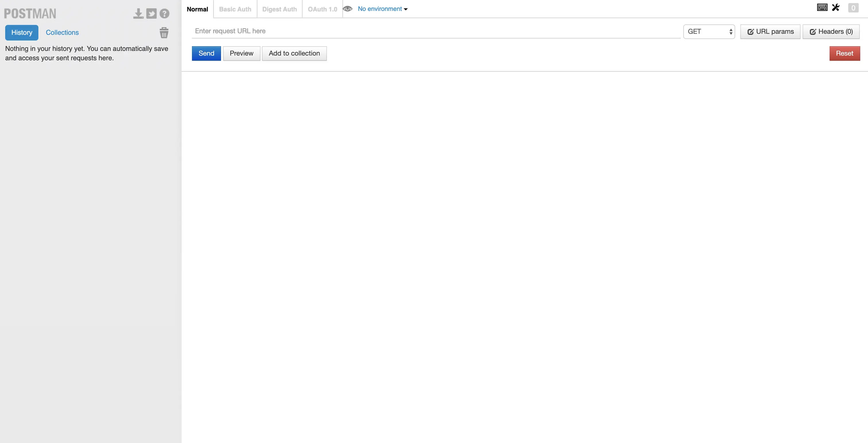The height and width of the screenshot is (443, 868).
Task: Toggle the Headers (0) editor
Action: coord(831,32)
